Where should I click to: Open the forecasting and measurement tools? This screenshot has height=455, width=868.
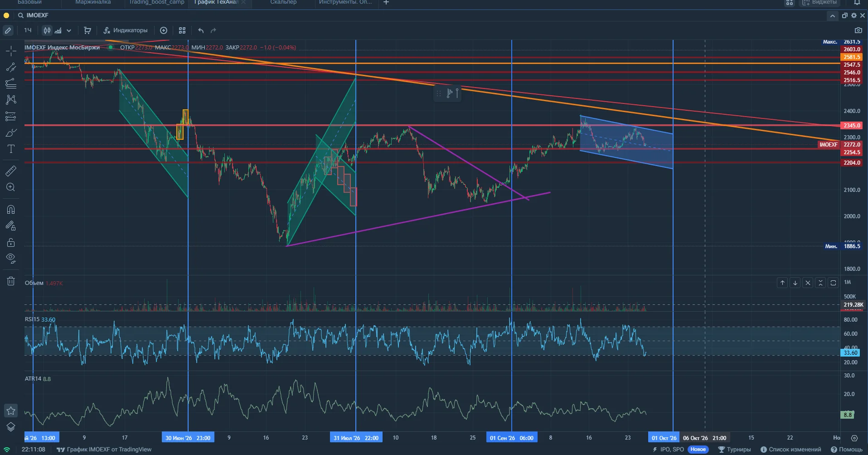click(x=11, y=117)
